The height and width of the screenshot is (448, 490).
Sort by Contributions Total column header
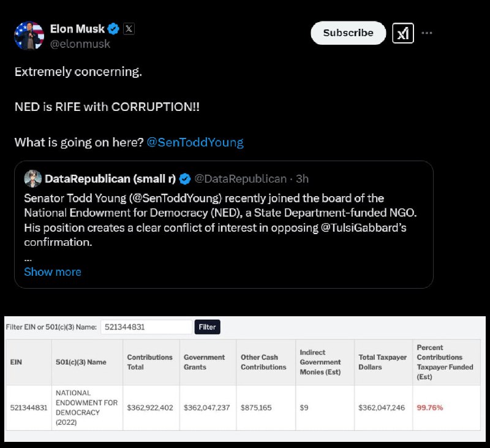[149, 362]
